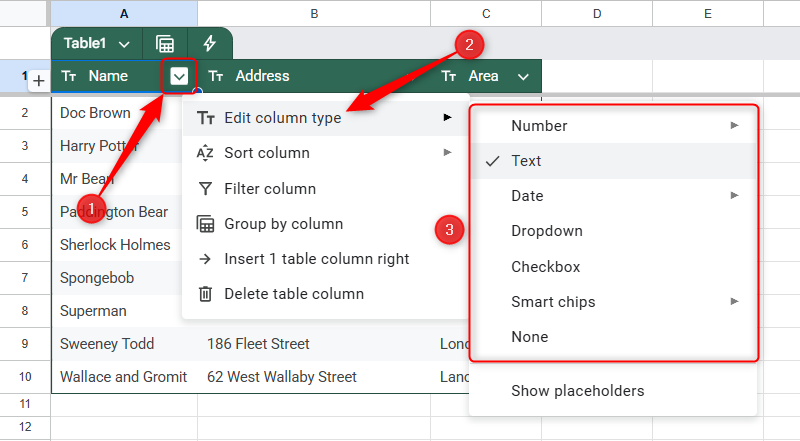This screenshot has height=441, width=800.
Task: Select the checked Text column type
Action: [x=526, y=161]
